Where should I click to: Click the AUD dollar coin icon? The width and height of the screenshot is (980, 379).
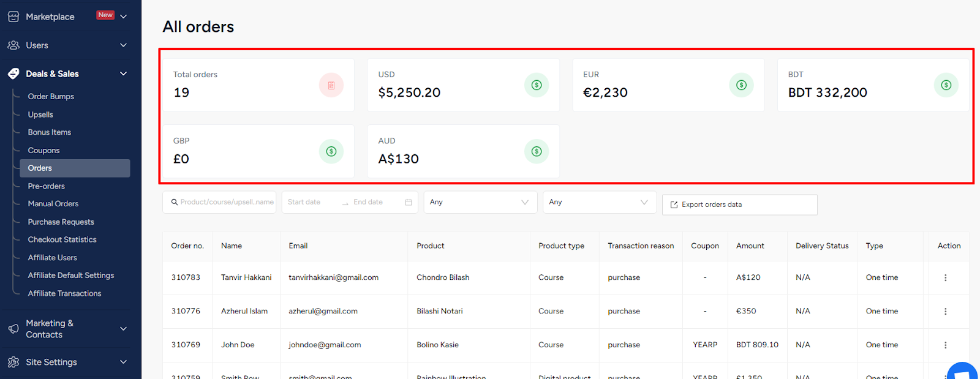(x=537, y=151)
